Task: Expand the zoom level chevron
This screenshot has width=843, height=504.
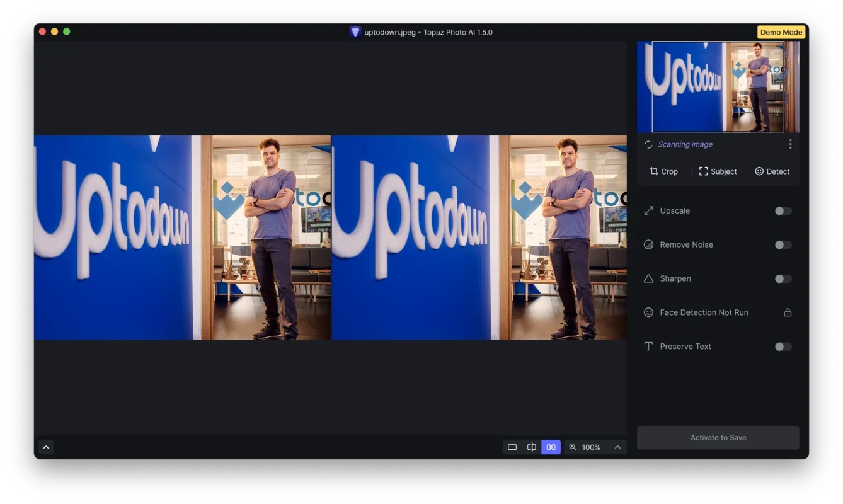Action: pos(617,447)
